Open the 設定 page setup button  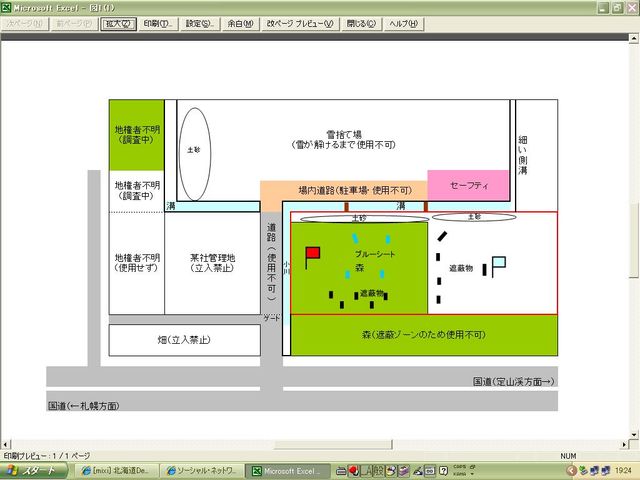[200, 23]
